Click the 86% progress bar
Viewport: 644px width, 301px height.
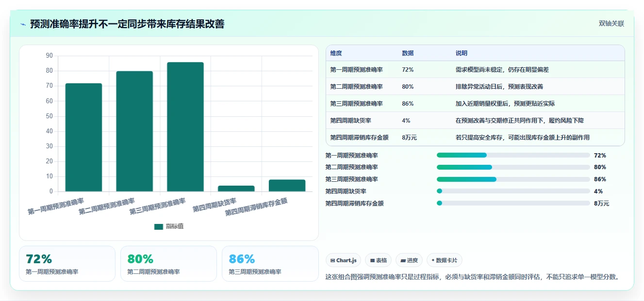click(x=513, y=179)
